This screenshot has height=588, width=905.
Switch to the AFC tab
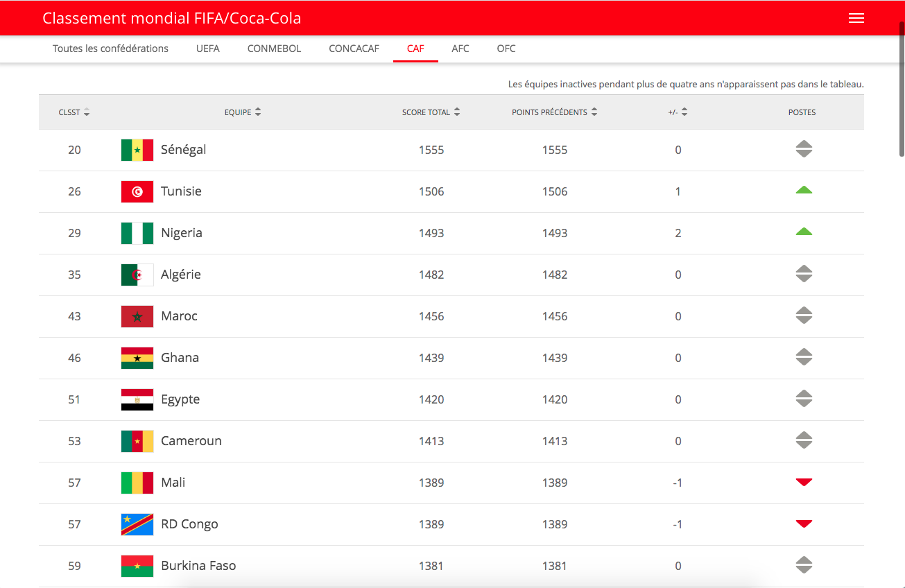(460, 49)
